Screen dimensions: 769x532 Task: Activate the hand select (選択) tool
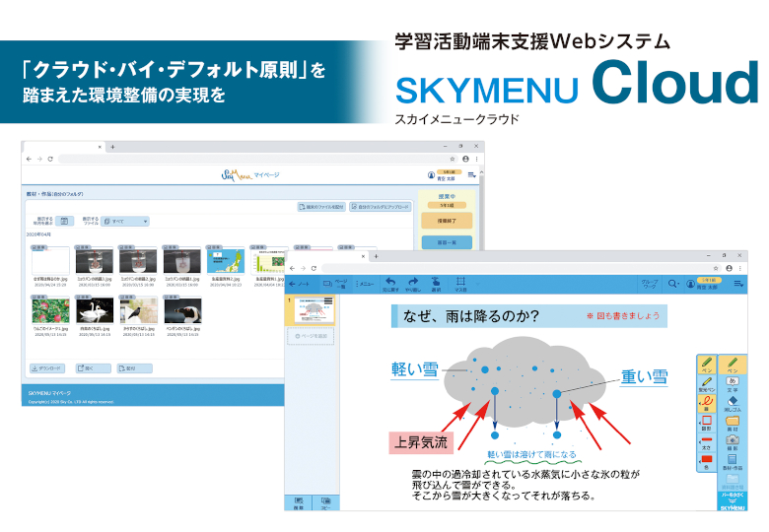436,283
